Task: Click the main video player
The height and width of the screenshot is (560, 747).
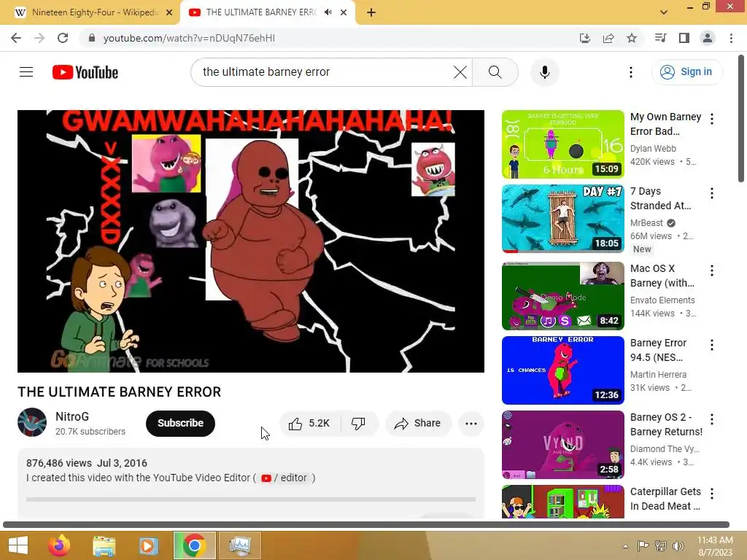Action: click(251, 241)
